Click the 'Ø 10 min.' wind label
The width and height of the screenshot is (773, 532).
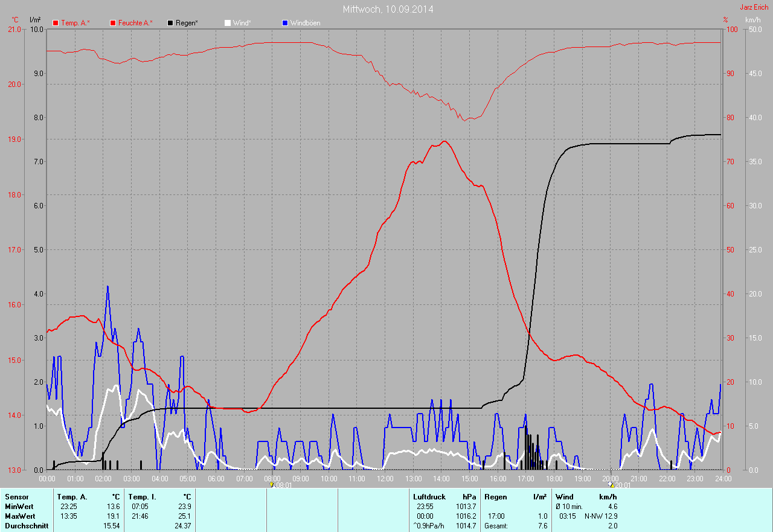(569, 507)
